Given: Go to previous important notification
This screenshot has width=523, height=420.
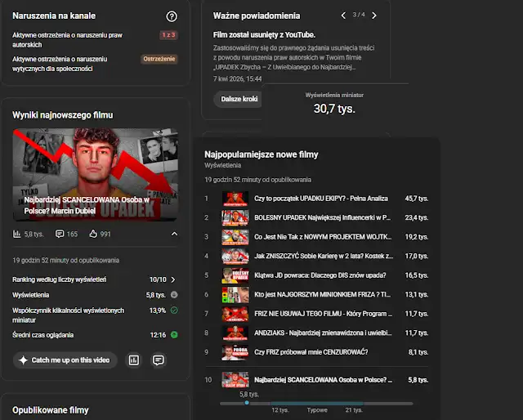Looking at the screenshot, I should (x=343, y=16).
